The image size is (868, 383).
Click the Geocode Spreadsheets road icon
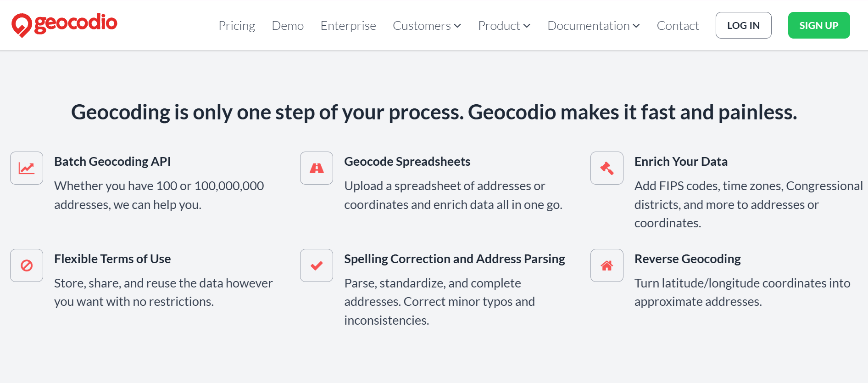click(316, 168)
